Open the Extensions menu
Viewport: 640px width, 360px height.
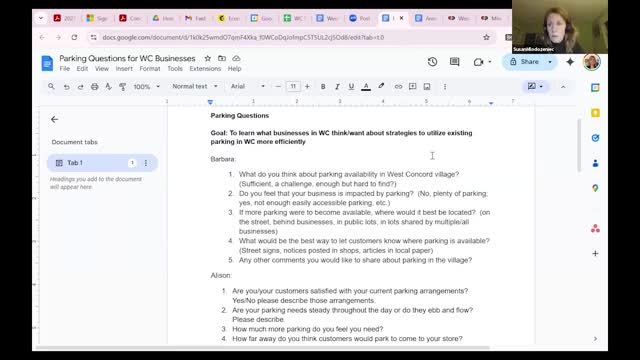(x=205, y=69)
